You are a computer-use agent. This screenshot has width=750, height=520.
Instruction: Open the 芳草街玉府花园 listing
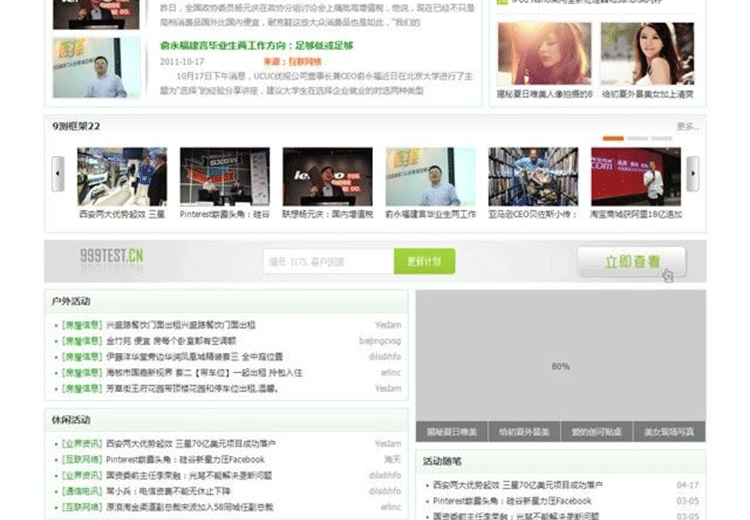192,388
